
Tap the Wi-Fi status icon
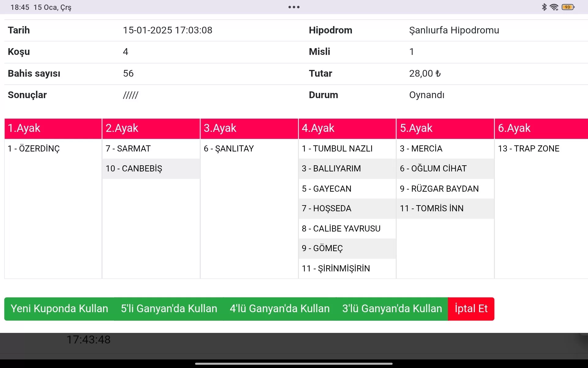point(554,7)
